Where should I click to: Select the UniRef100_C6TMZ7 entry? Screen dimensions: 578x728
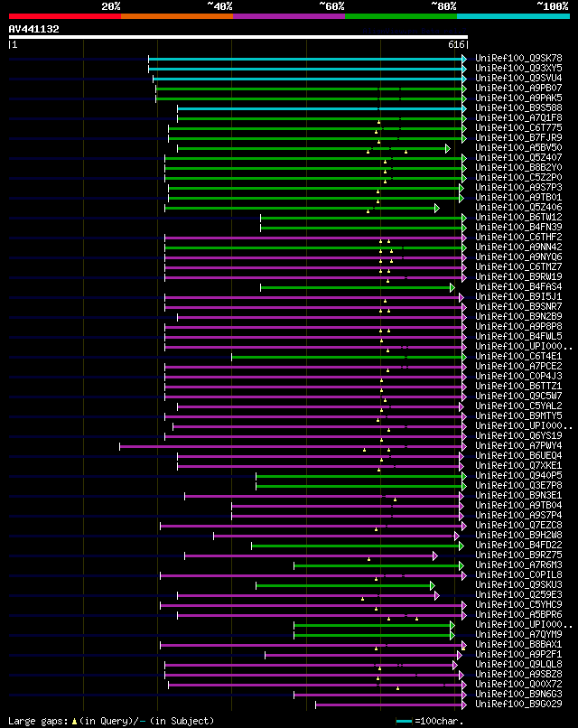pyautogui.click(x=518, y=267)
